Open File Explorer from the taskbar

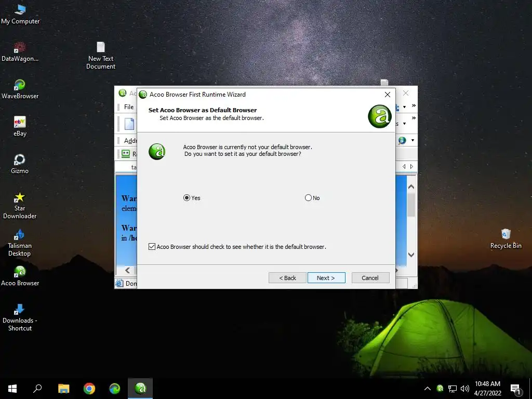pyautogui.click(x=64, y=389)
